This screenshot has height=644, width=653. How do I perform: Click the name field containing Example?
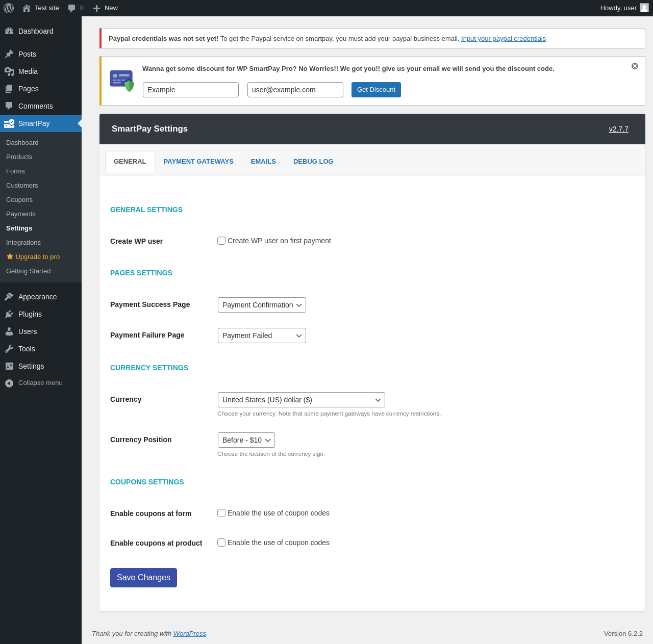[191, 90]
